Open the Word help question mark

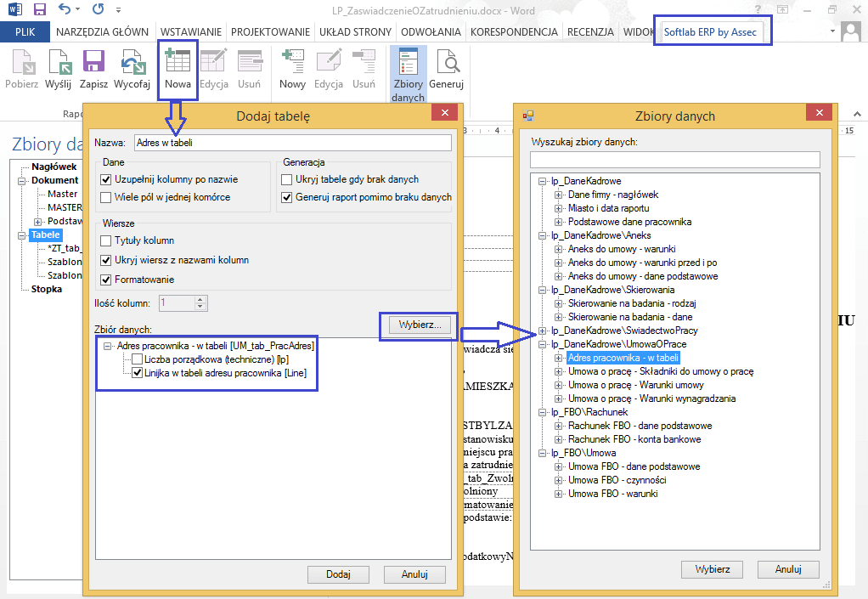[758, 9]
